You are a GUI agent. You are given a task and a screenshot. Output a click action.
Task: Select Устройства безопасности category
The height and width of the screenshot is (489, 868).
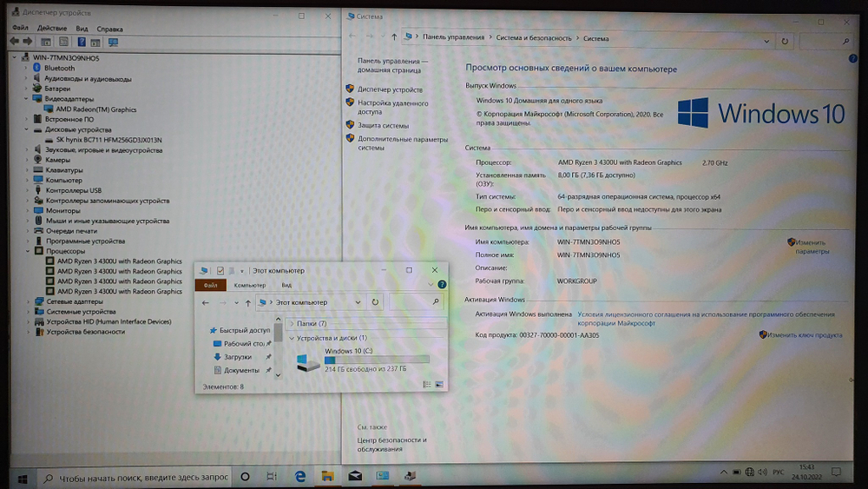(85, 332)
